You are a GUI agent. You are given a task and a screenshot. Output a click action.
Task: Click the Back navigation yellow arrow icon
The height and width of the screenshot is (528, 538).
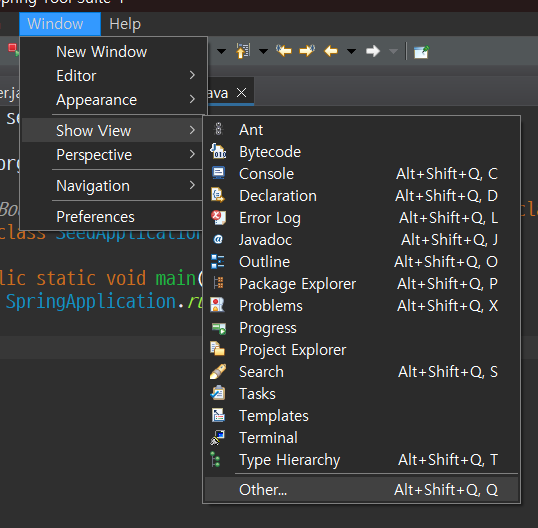coord(331,51)
